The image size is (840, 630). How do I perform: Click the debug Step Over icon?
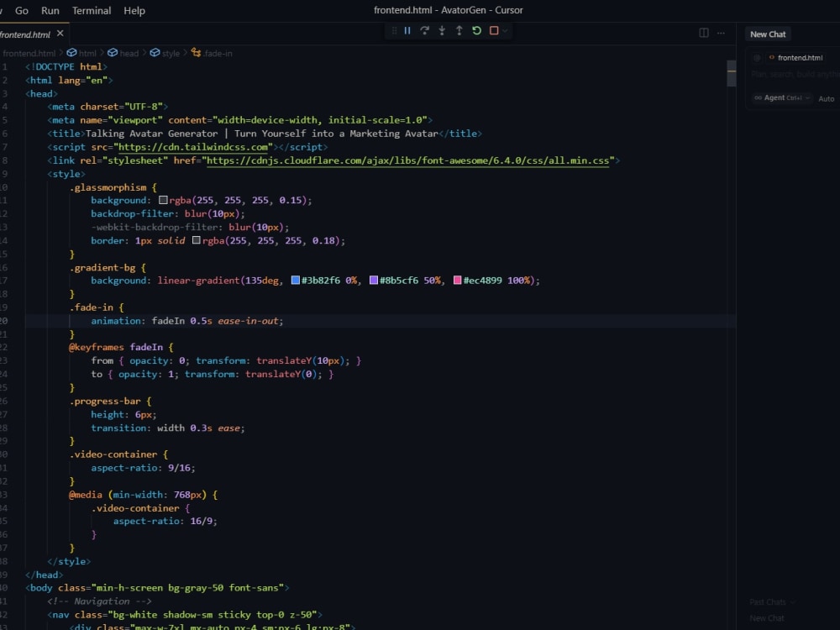click(424, 30)
